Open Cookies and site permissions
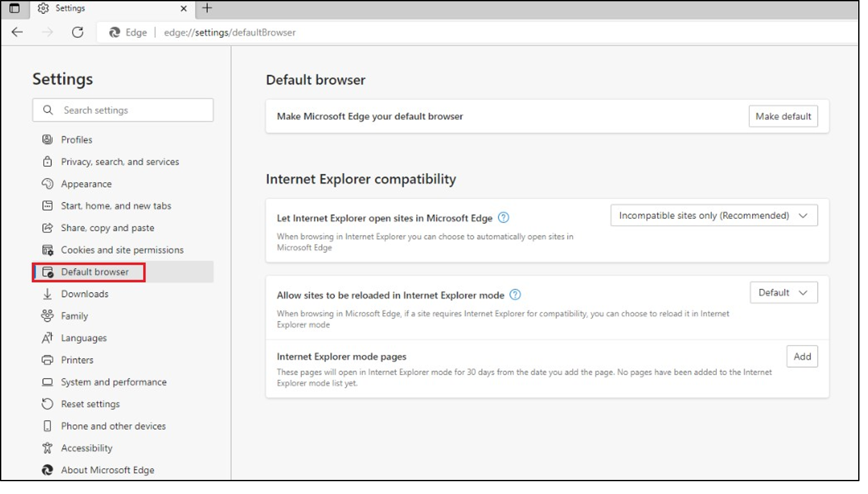The image size is (868, 494). (x=123, y=250)
